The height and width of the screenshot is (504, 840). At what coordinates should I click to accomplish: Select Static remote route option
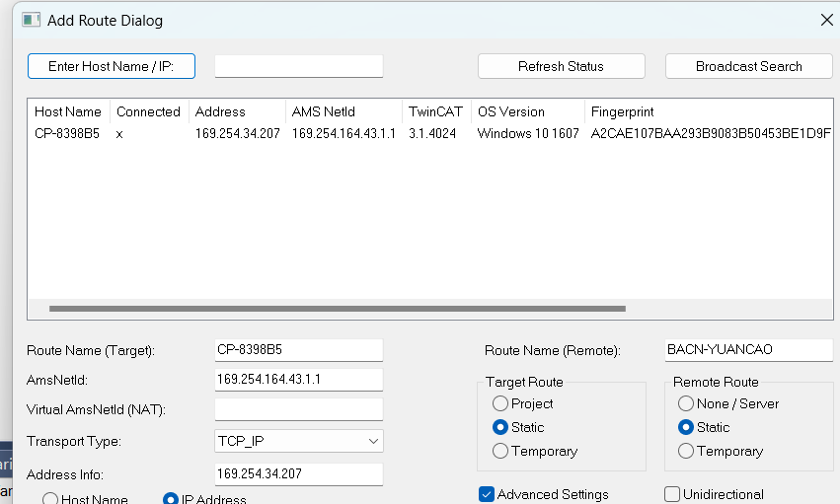tap(704, 427)
